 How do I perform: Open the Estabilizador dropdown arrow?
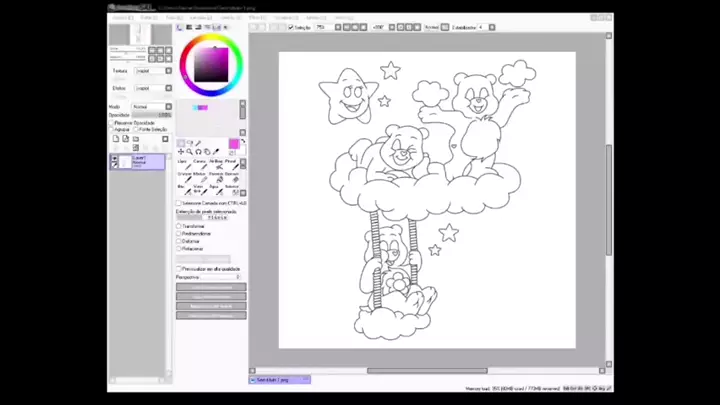coord(492,28)
